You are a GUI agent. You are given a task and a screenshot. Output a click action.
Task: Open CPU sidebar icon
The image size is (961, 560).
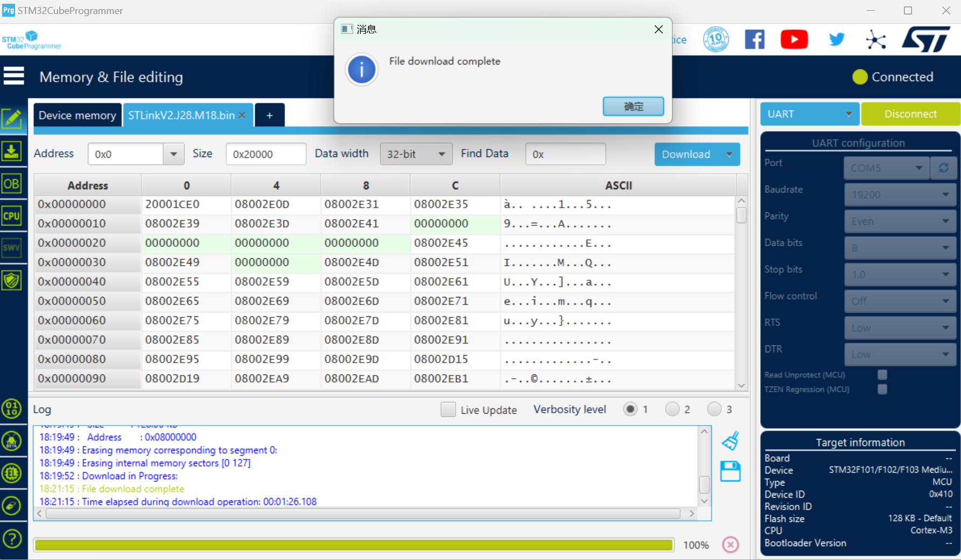coord(12,216)
